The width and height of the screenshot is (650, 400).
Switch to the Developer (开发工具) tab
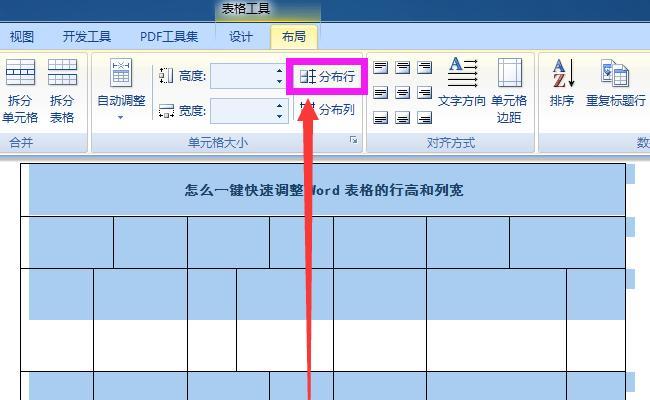[x=87, y=36]
